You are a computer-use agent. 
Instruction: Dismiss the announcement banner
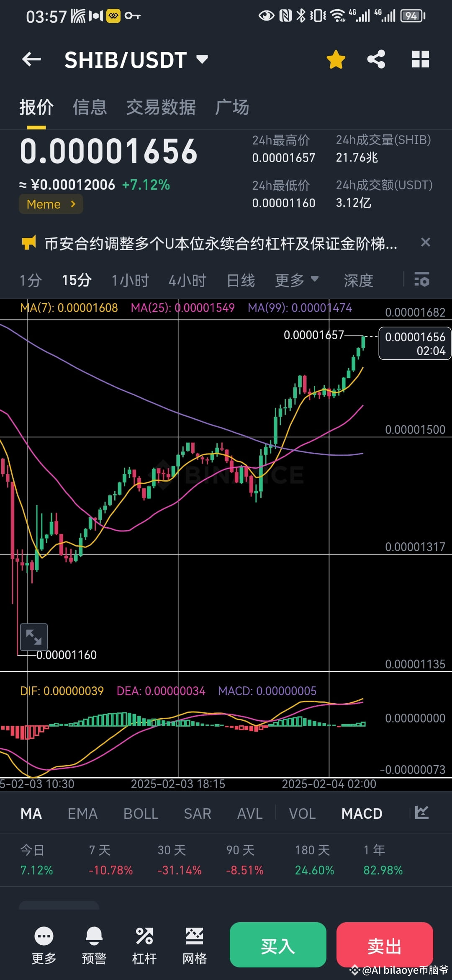point(426,242)
